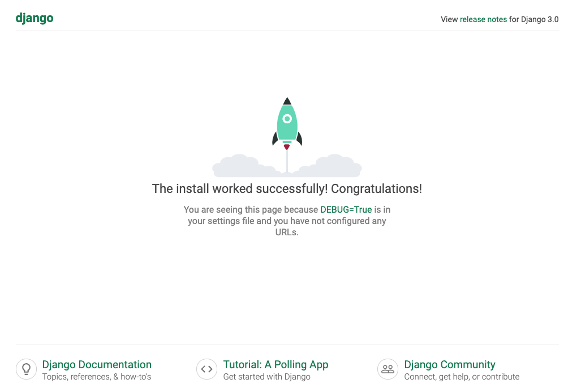The width and height of the screenshot is (568, 392).
Task: Open the Django Documentation link
Action: [x=97, y=364]
